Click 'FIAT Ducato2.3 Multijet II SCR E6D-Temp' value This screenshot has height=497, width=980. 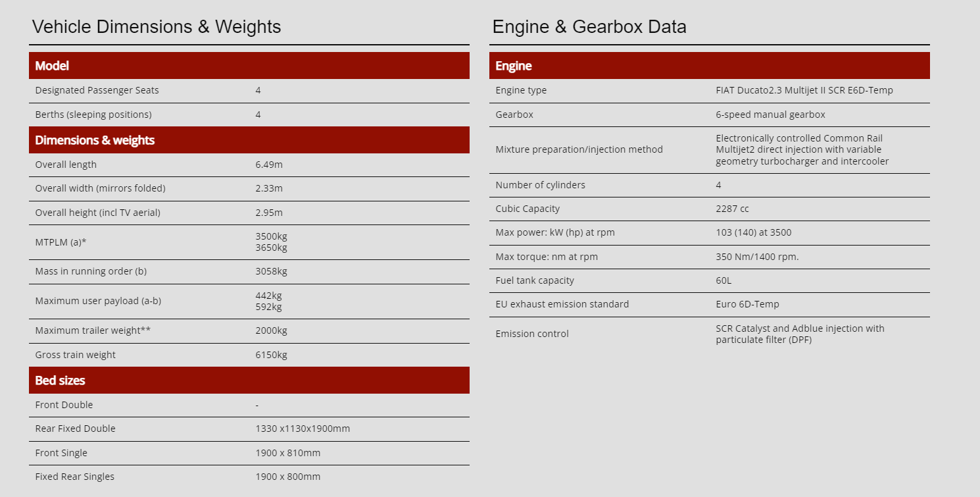click(x=804, y=90)
